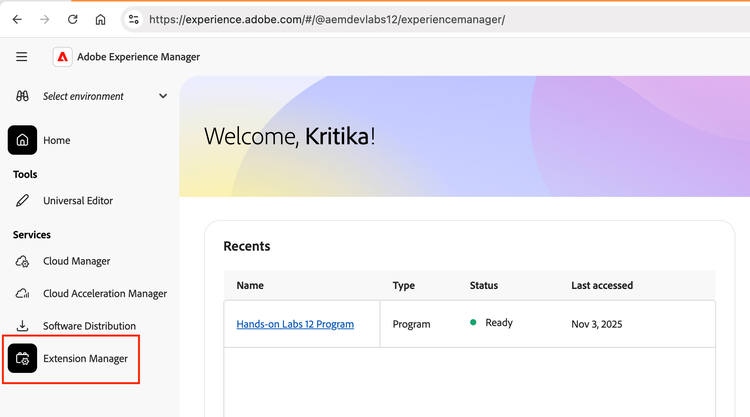The width and height of the screenshot is (750, 417).
Task: Click the binoculars environment icon
Action: (x=22, y=96)
